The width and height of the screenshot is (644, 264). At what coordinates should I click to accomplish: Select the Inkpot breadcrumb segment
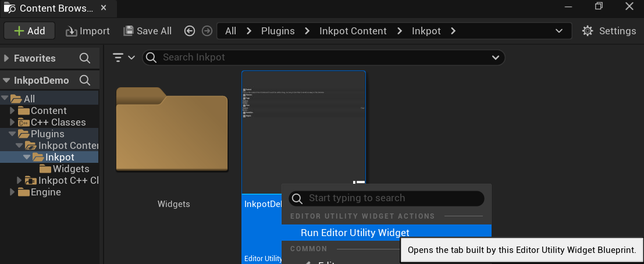426,31
